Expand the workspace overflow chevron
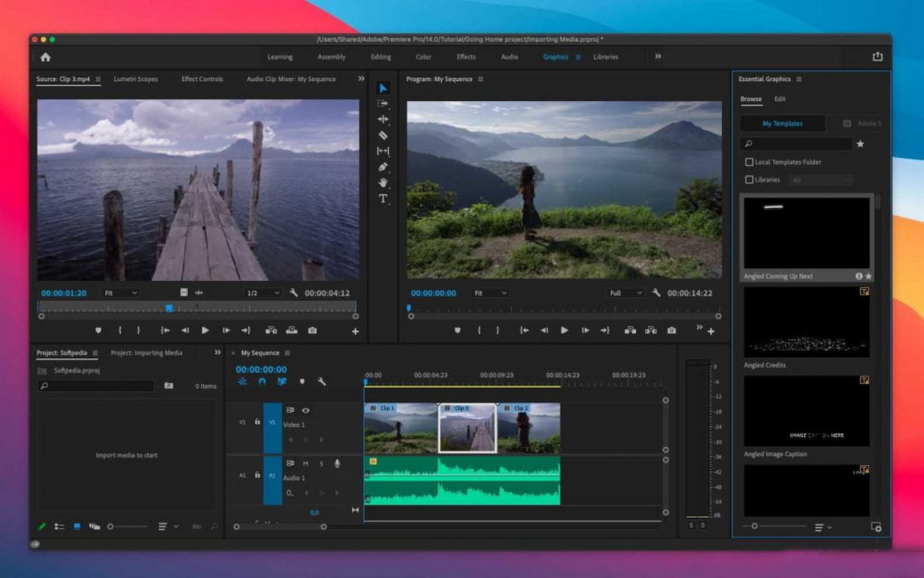The image size is (924, 578). [658, 57]
